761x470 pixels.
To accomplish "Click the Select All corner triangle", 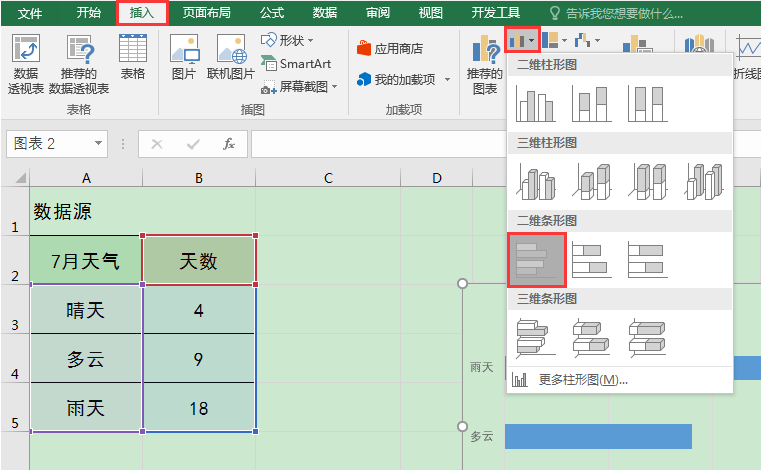I will click(19, 178).
